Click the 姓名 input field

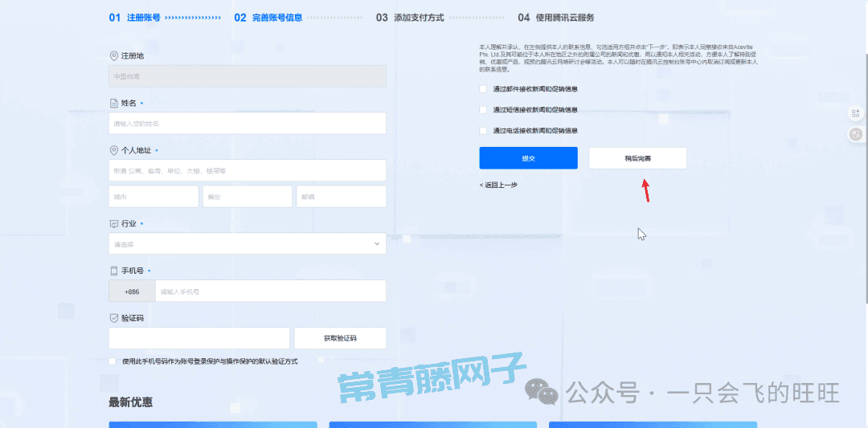pos(248,124)
